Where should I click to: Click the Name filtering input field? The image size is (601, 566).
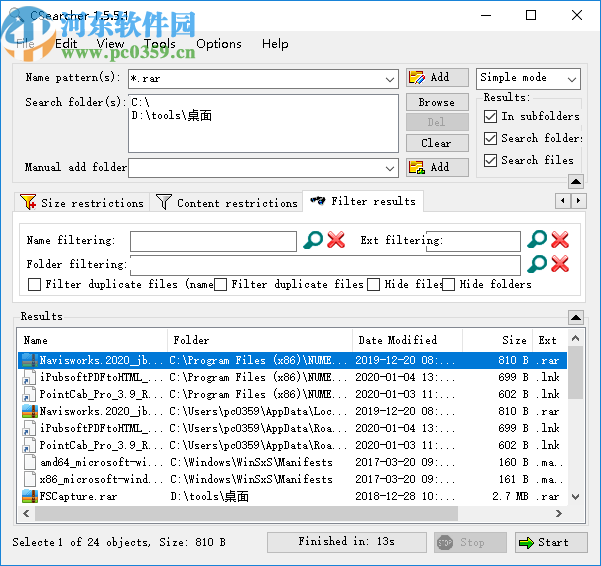tap(213, 241)
